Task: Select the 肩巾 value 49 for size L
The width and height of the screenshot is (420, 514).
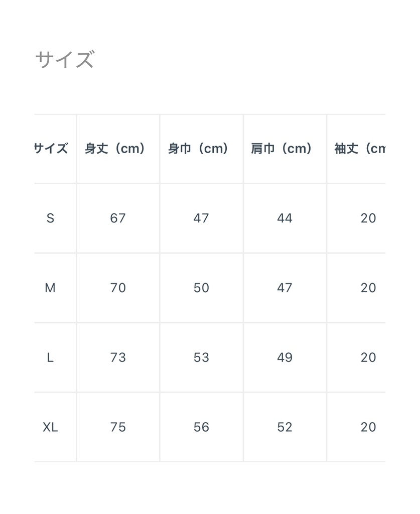Action: pos(285,357)
